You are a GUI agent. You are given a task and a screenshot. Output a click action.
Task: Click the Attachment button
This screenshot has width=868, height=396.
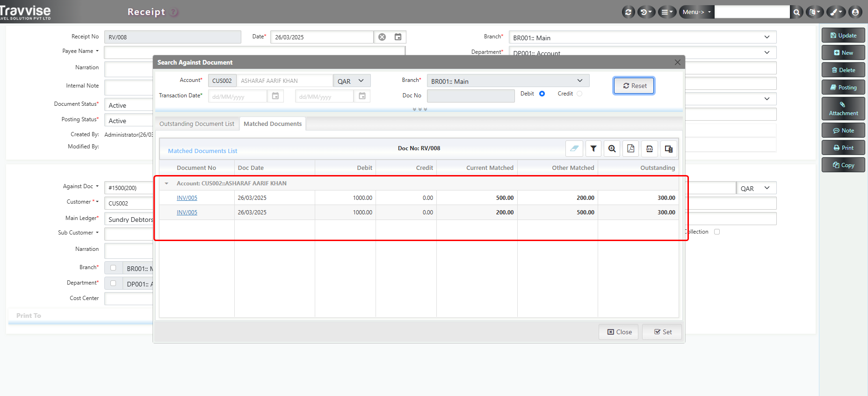(x=843, y=109)
